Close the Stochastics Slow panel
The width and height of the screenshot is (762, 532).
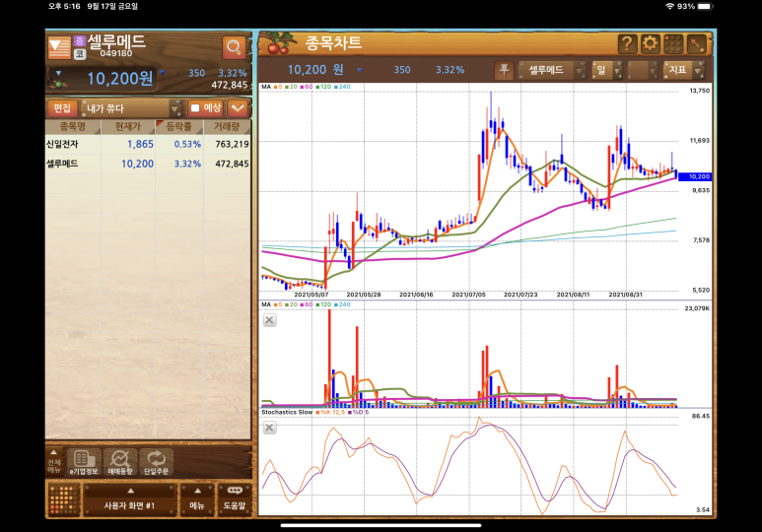(x=270, y=428)
